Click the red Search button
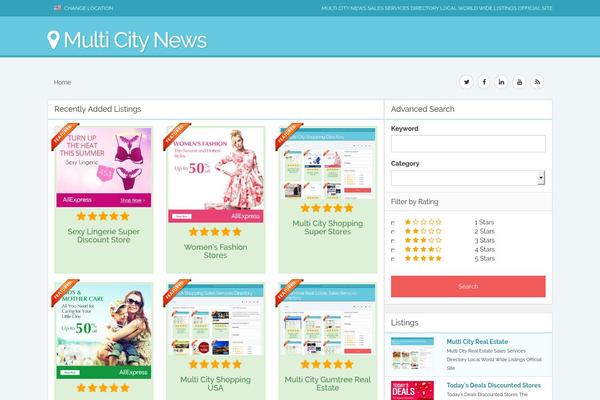The height and width of the screenshot is (400, 600). (x=468, y=286)
